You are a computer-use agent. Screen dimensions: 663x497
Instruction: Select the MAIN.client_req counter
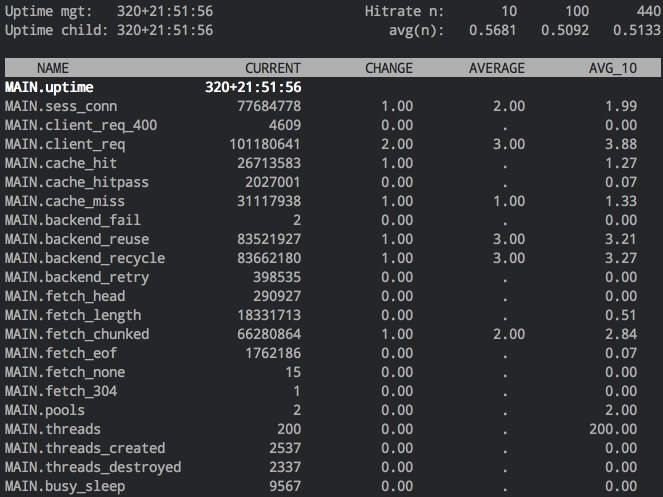click(65, 144)
